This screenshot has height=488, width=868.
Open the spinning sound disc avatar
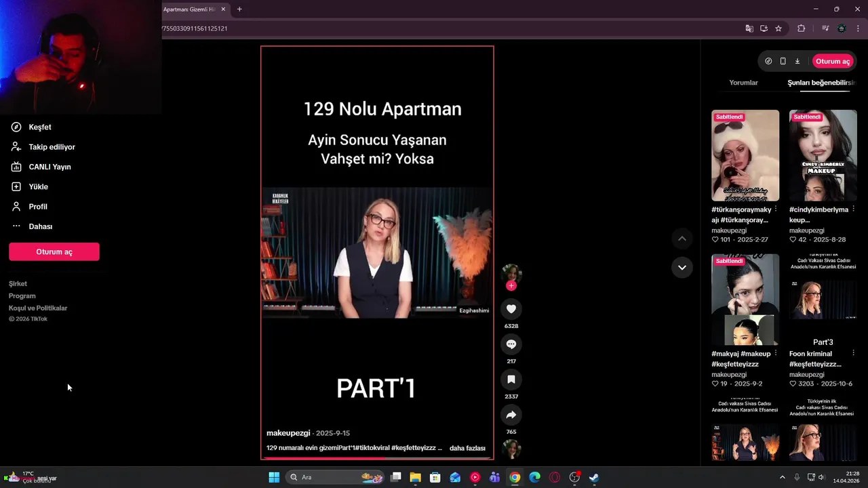pyautogui.click(x=511, y=449)
